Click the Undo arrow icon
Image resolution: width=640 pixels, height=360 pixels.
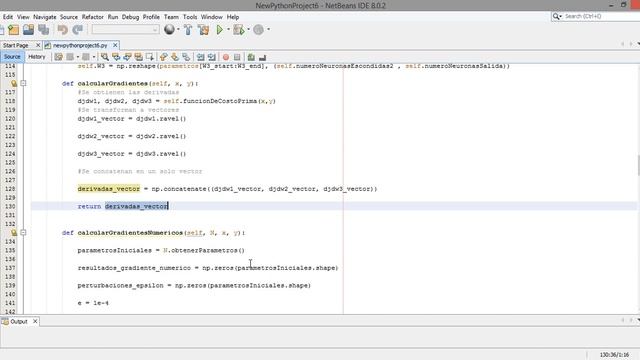pos(62,29)
